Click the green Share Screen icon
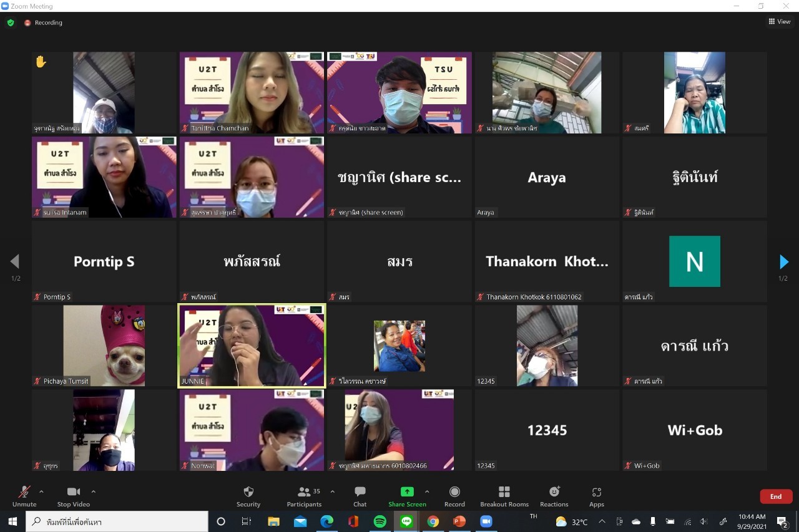Image resolution: width=799 pixels, height=532 pixels. pyautogui.click(x=407, y=492)
